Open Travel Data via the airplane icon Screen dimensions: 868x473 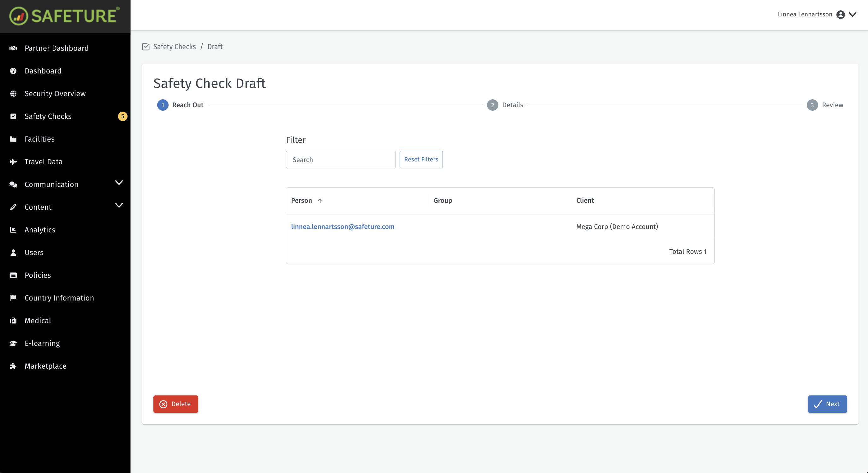[x=13, y=161]
